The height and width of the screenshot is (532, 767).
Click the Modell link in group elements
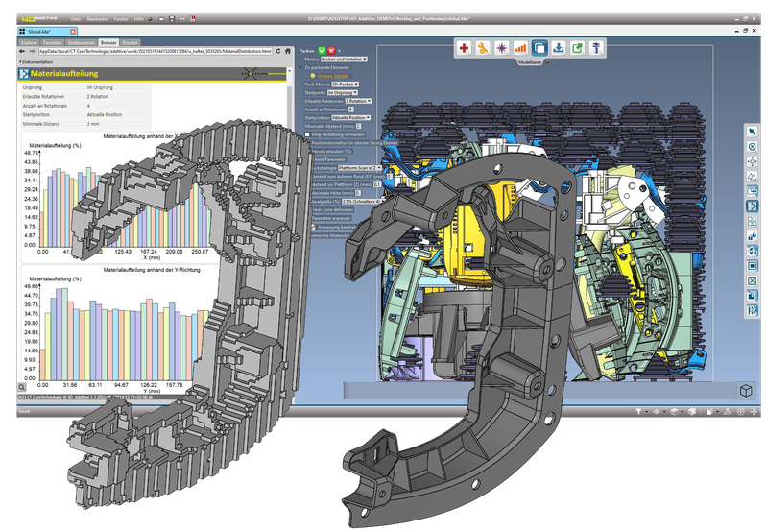(344, 76)
